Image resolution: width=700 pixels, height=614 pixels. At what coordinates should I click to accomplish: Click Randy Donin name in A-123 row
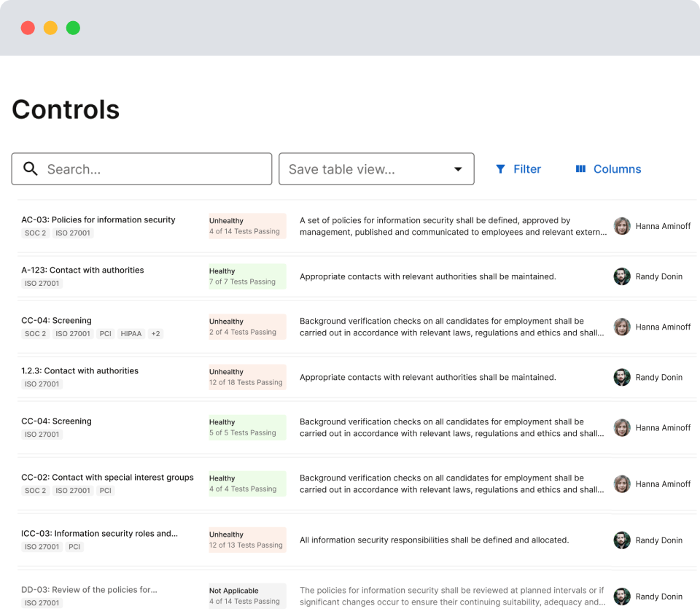(x=659, y=277)
